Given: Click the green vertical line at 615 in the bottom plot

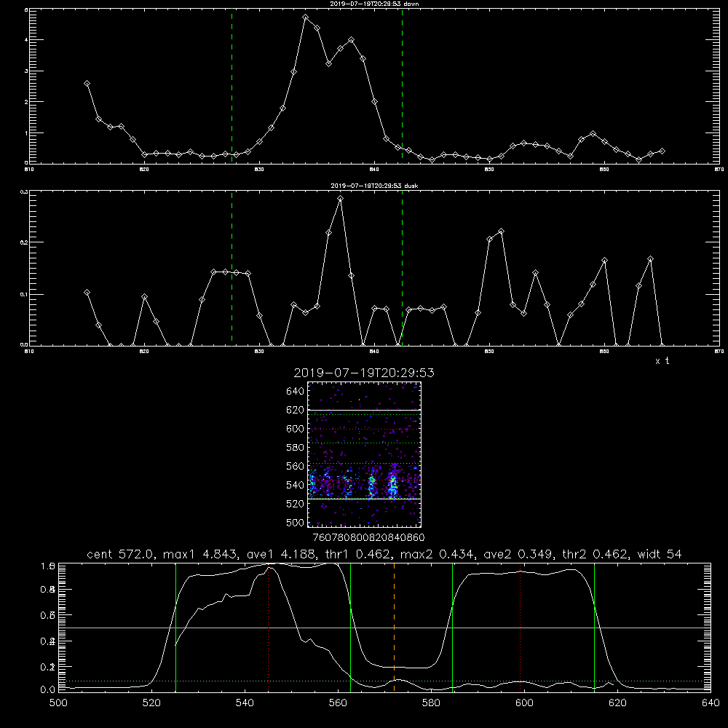Looking at the screenshot, I should [594, 628].
